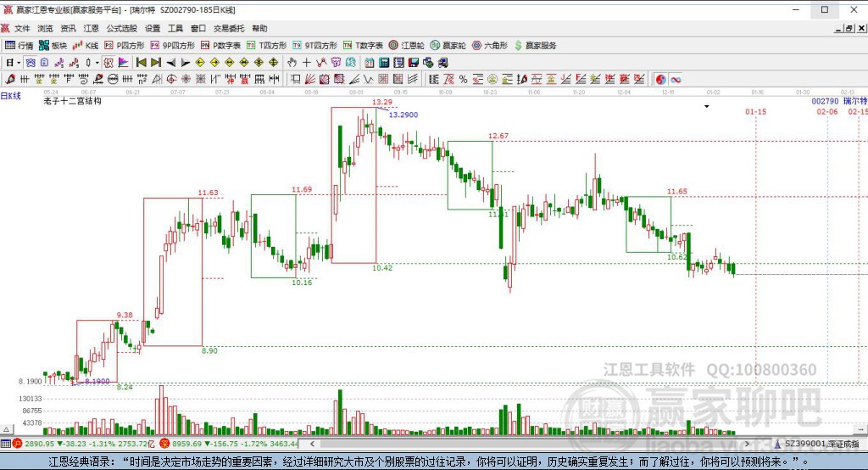Jump to last bar with skip-forward icon
868x470 pixels.
click(x=156, y=63)
